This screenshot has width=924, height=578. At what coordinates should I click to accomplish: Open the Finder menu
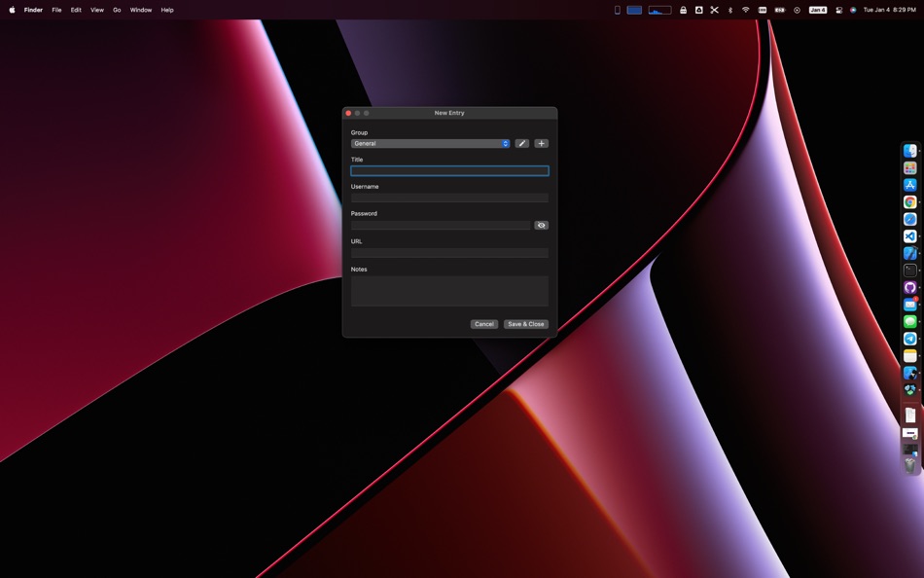[x=33, y=10]
